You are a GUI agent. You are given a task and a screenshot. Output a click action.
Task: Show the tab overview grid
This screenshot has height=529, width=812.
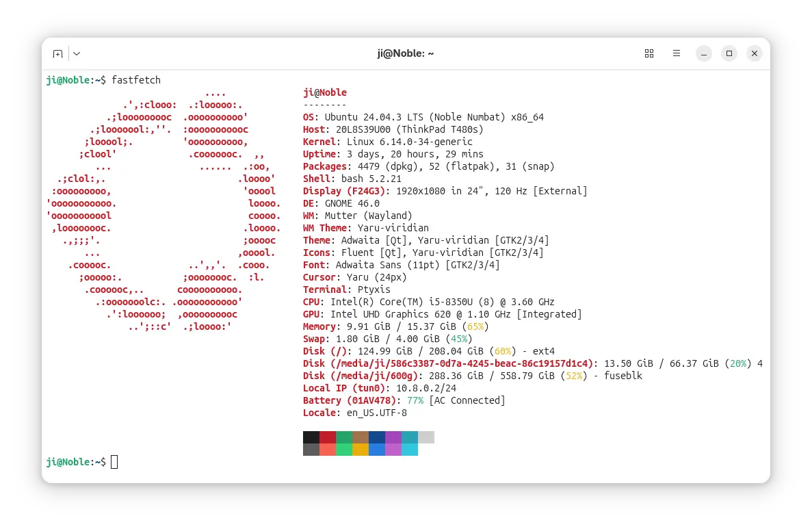[x=649, y=53]
